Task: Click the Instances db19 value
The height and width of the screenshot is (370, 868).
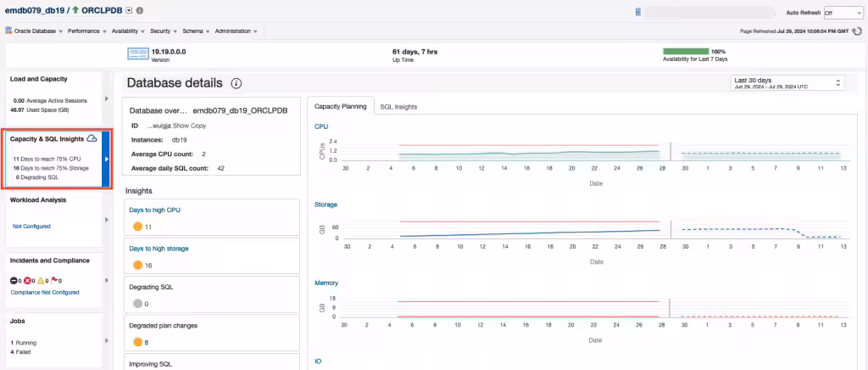Action: [x=180, y=140]
